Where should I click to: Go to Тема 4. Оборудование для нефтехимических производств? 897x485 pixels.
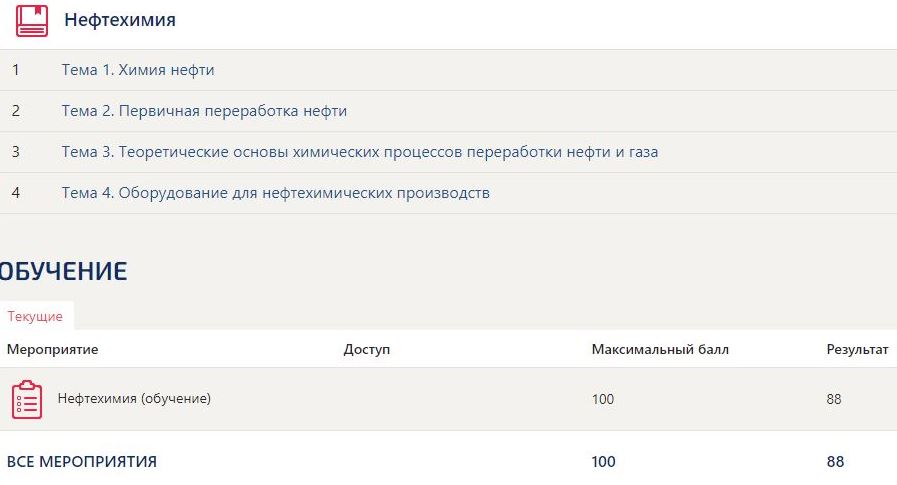coord(275,193)
